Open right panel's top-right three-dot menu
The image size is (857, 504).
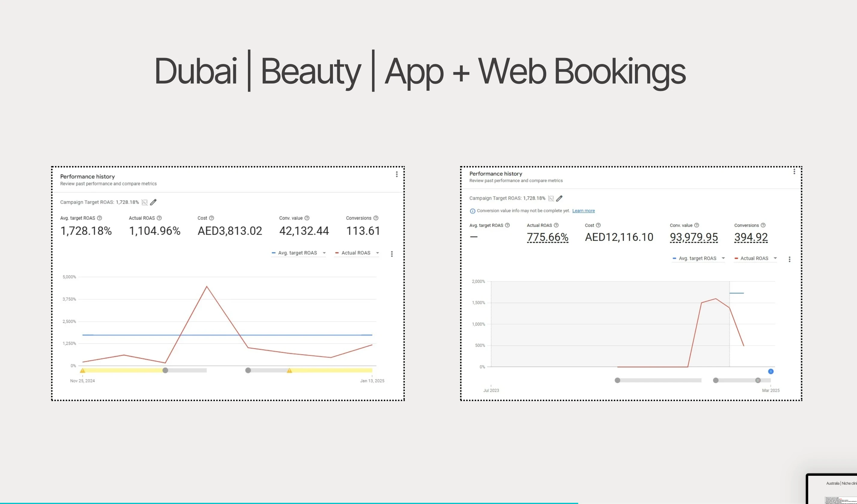pyautogui.click(x=794, y=172)
